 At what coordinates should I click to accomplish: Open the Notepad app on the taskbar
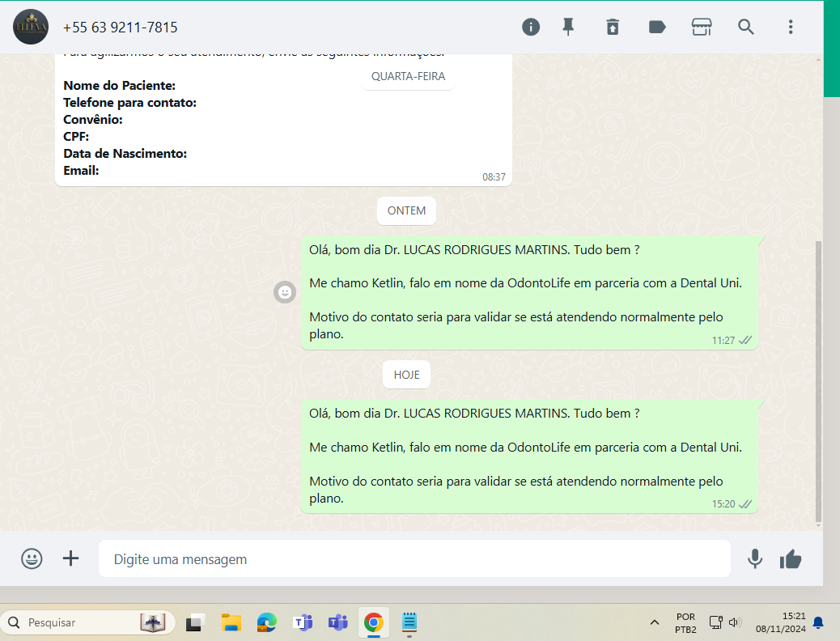pos(409,622)
